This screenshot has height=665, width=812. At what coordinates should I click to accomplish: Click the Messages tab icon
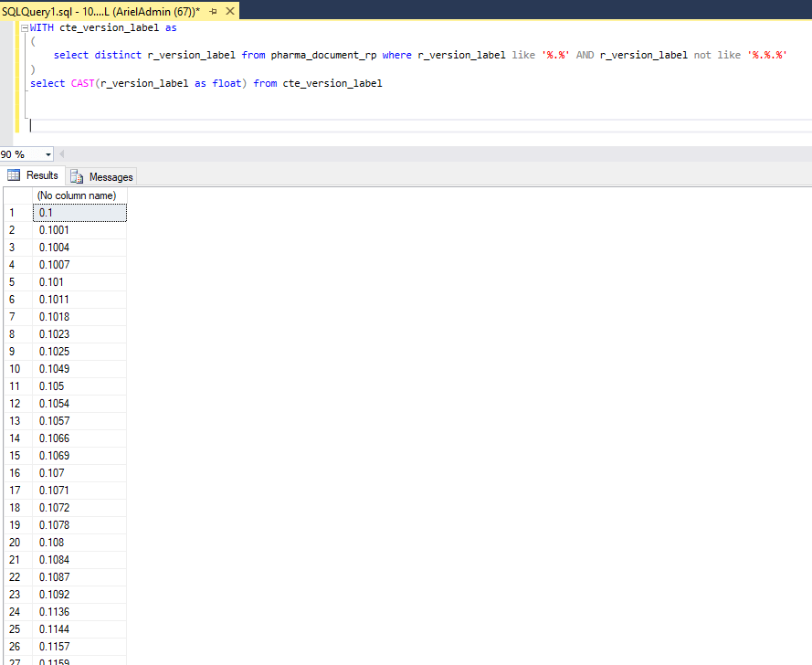(x=77, y=176)
